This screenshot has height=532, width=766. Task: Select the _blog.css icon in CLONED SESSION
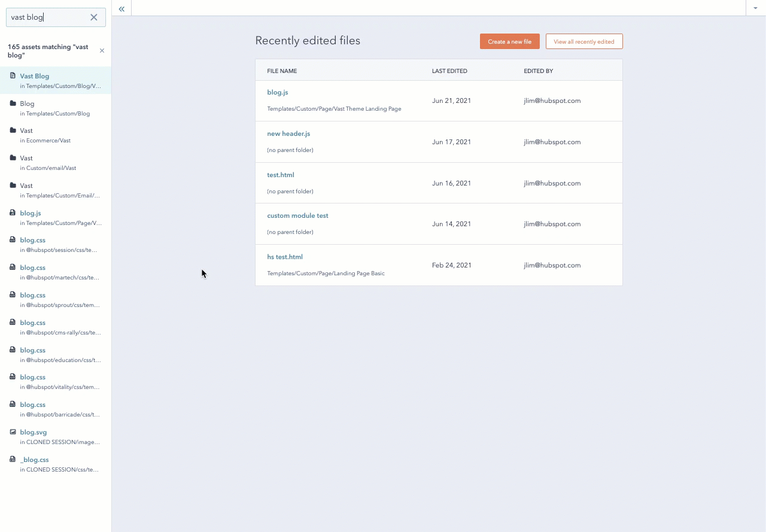click(12, 460)
